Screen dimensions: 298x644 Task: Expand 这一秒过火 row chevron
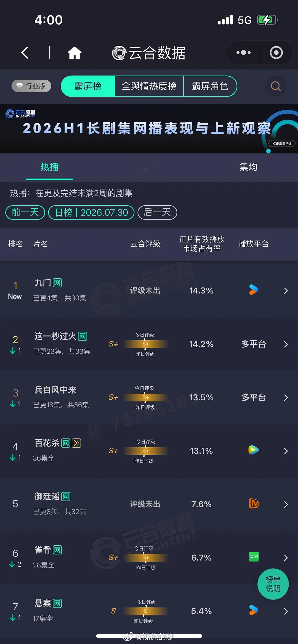286,344
